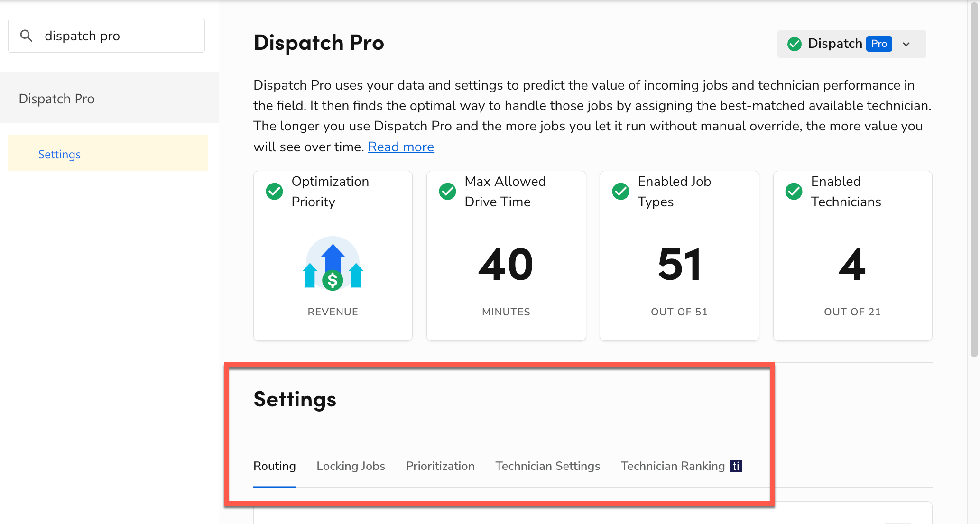This screenshot has height=524, width=980.
Task: Select Settings in the left sidebar
Action: coord(108,153)
